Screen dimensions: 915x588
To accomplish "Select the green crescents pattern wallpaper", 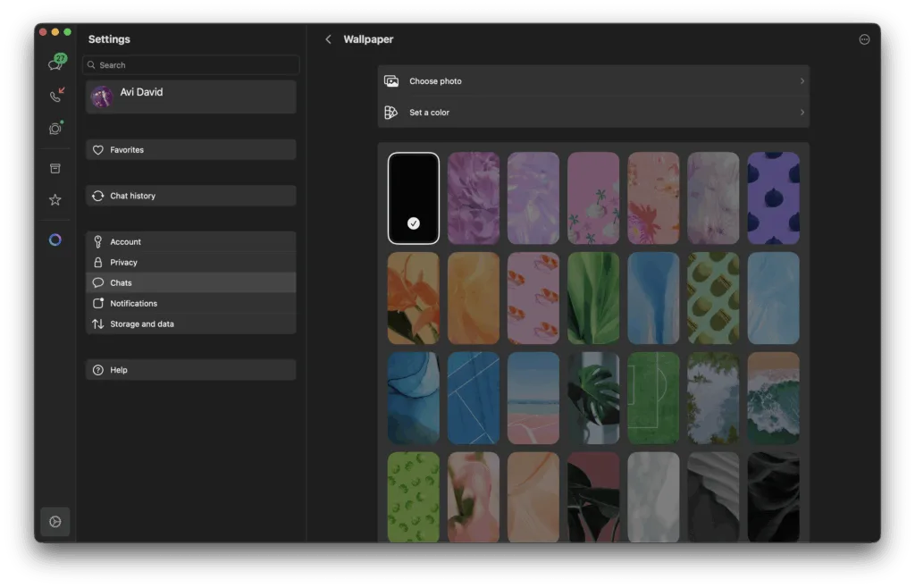I will [x=413, y=497].
